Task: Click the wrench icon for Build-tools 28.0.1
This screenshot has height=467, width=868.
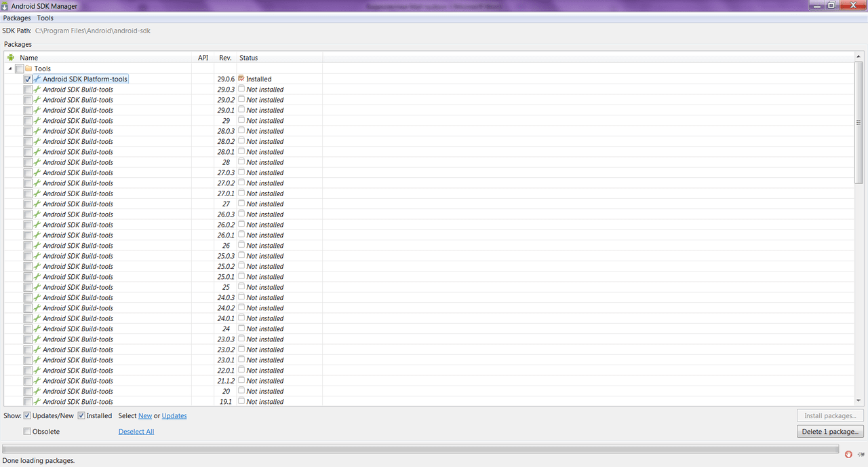Action: click(x=37, y=152)
